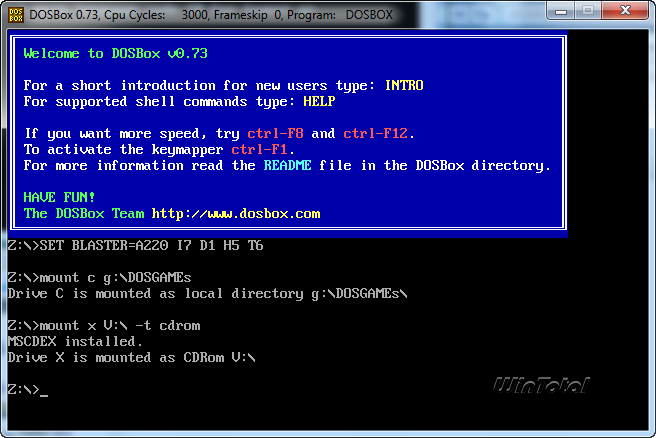656x438 pixels.
Task: Click the red ctrl-F12 shortcut text
Action: coord(375,133)
